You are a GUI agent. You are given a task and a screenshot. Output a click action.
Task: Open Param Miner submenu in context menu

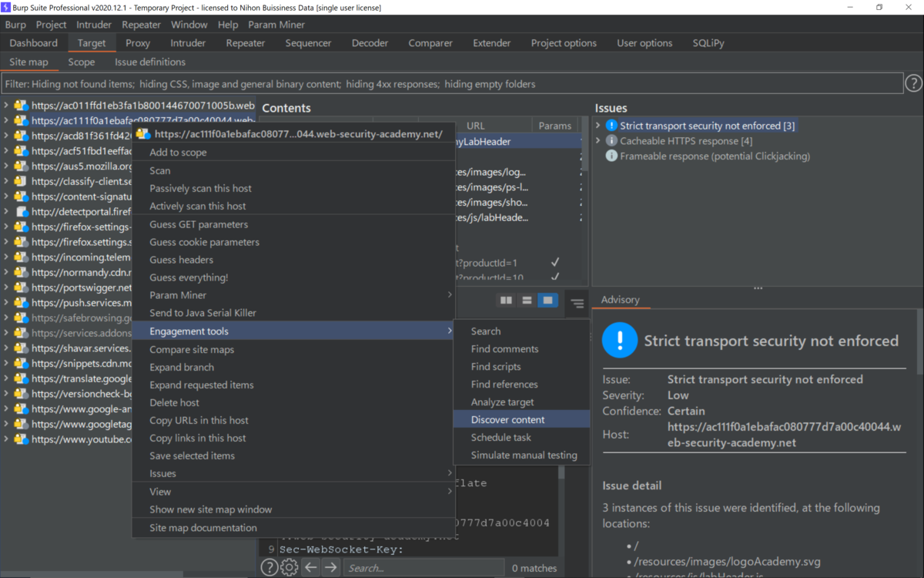(x=293, y=295)
